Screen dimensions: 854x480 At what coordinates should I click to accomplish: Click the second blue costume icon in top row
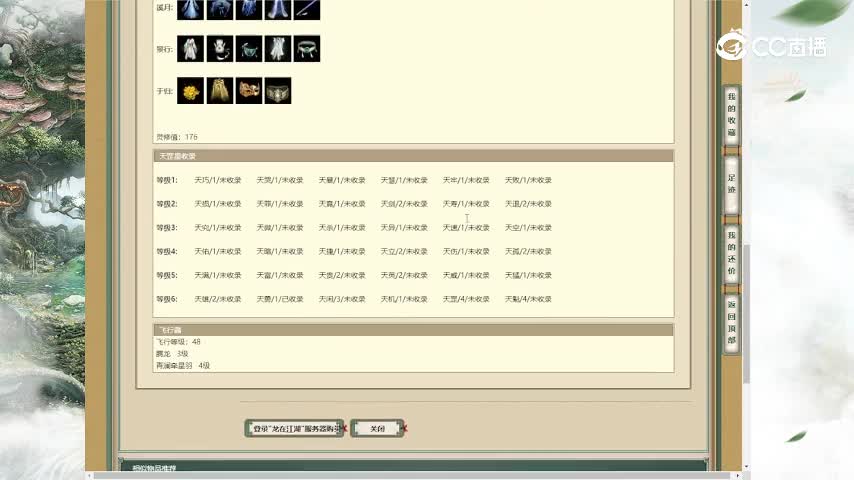tap(220, 9)
